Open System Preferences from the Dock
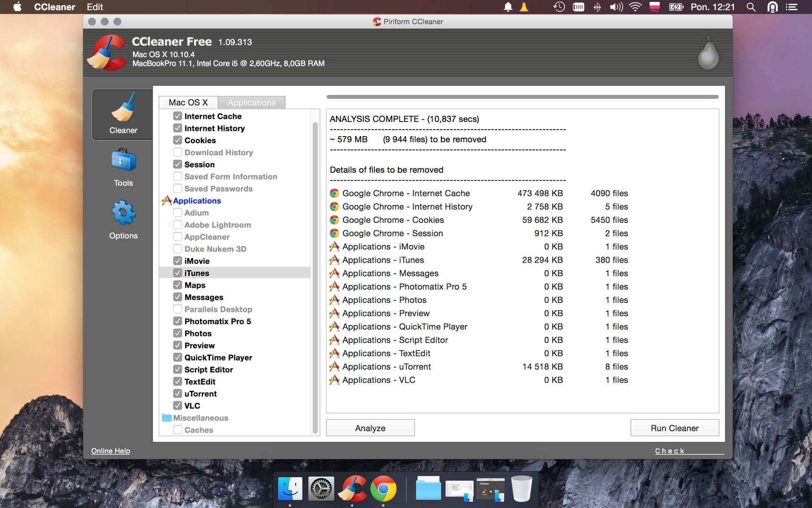This screenshot has height=508, width=812. (321, 488)
